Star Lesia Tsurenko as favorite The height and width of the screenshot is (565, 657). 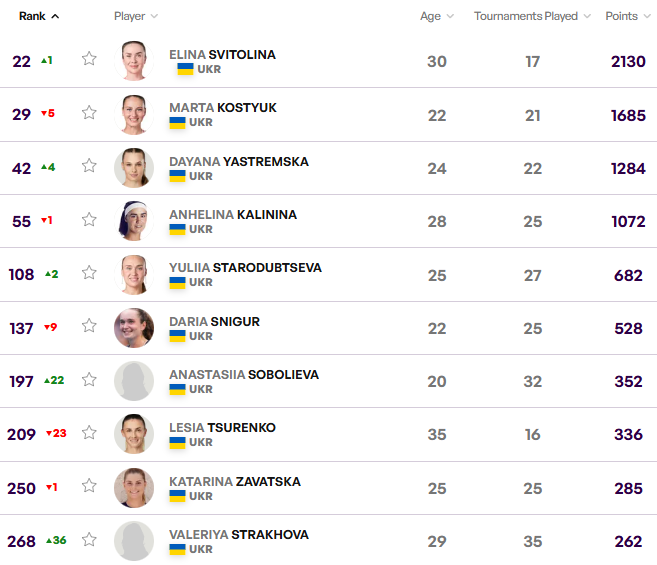click(x=89, y=433)
